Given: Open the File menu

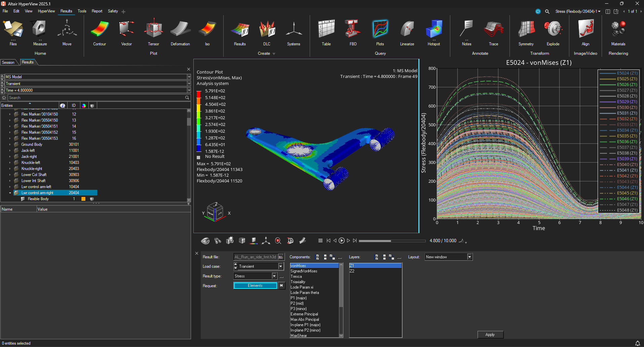Looking at the screenshot, I should point(5,11).
